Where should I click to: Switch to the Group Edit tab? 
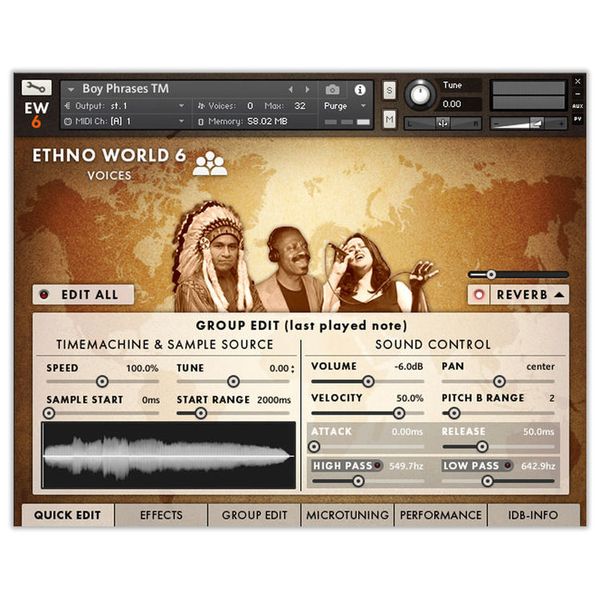tap(254, 515)
